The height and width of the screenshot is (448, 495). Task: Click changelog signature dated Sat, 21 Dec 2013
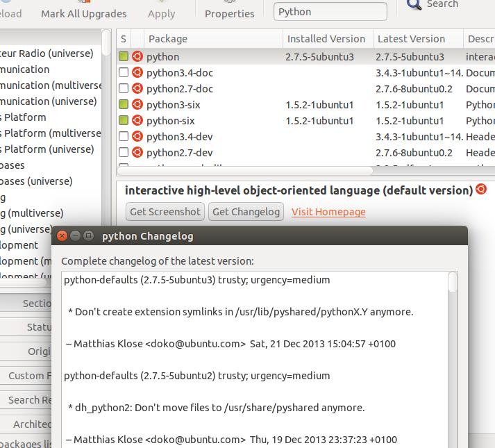click(230, 344)
